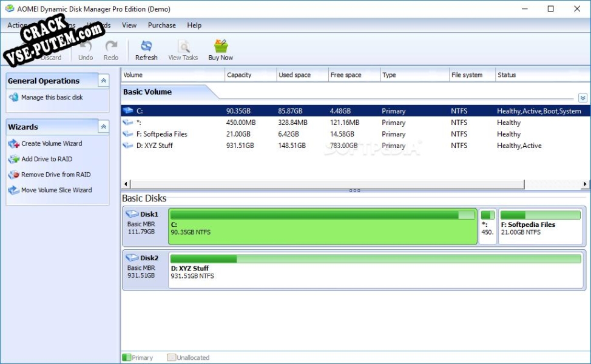This screenshot has width=591, height=364.
Task: Open the Purchase menu
Action: click(161, 25)
